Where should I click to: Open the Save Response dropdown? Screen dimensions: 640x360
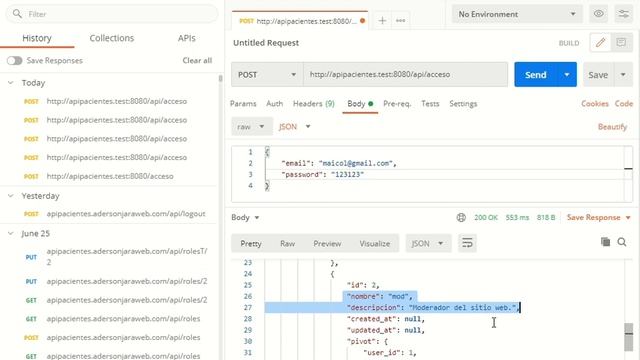[599, 218]
